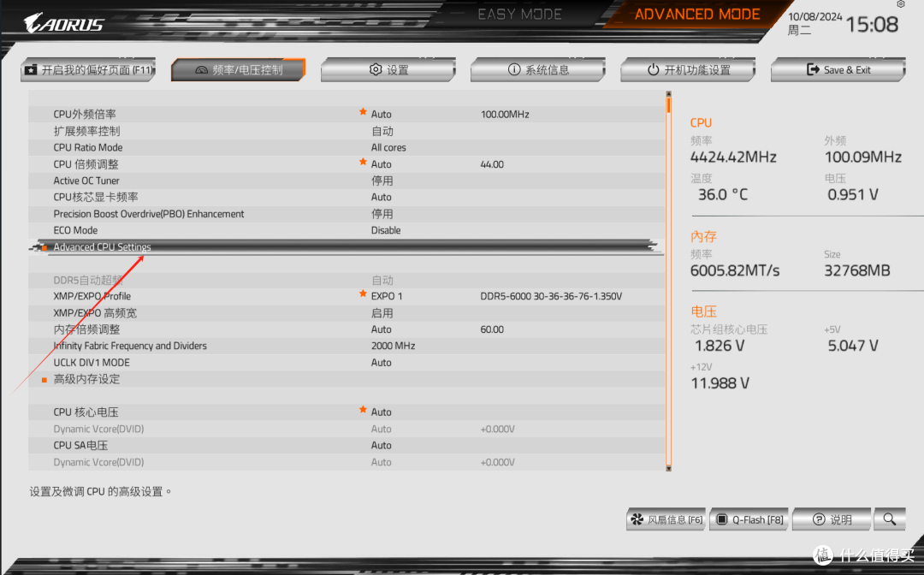Click the gear icon on the 设置 tab
924x575 pixels.
375,69
